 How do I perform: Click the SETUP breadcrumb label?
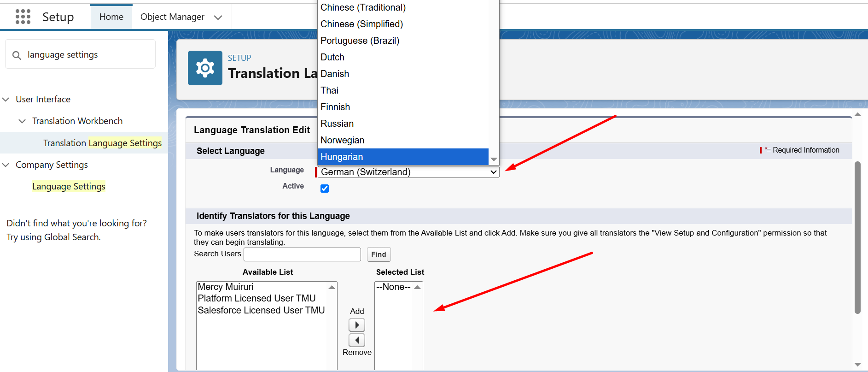[239, 58]
